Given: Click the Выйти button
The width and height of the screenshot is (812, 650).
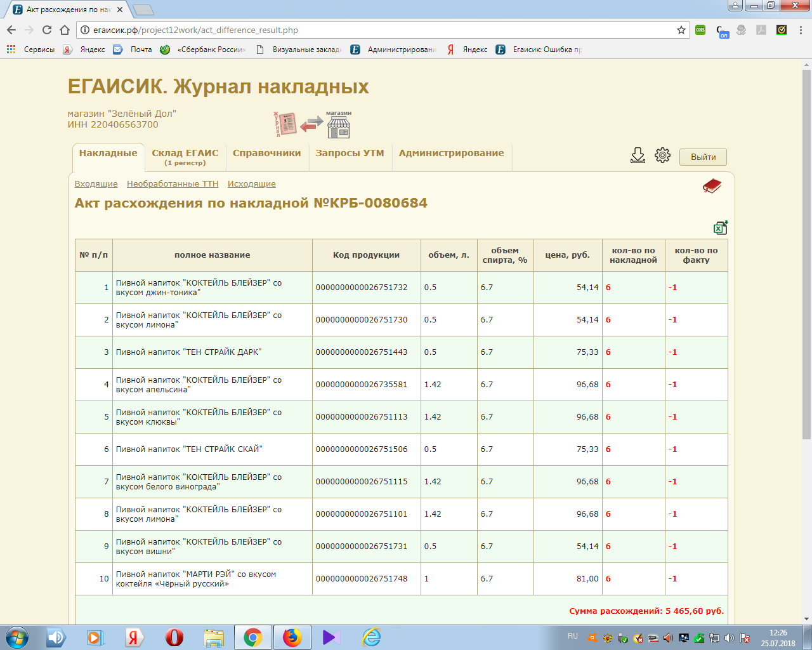Looking at the screenshot, I should 703,157.
